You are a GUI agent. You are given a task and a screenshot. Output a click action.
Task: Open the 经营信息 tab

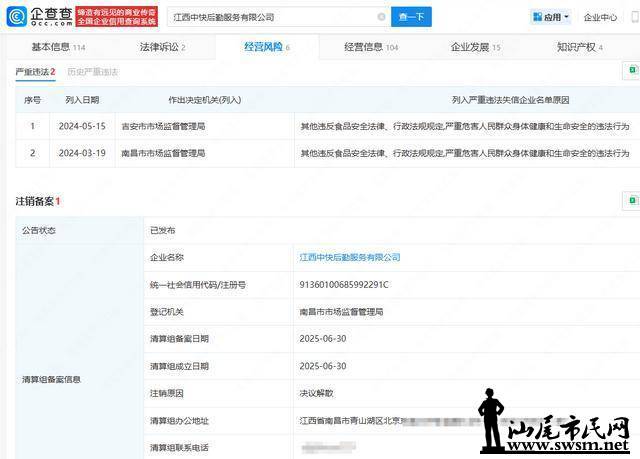370,47
